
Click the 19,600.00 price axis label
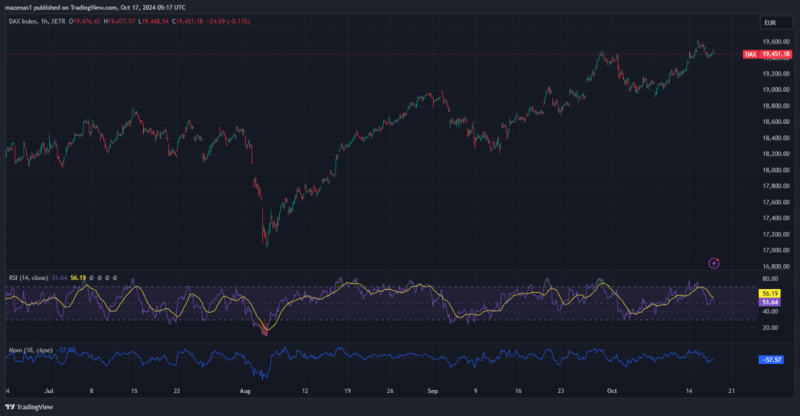point(776,42)
